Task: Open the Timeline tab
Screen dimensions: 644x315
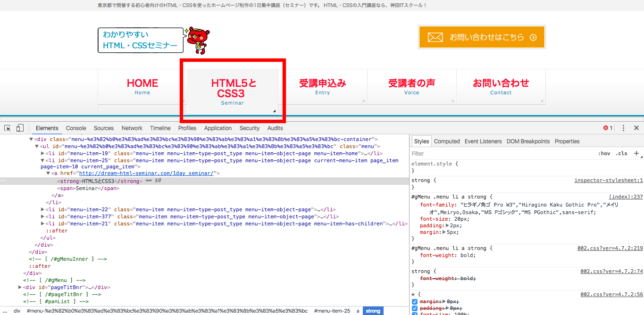Action: 160,128
